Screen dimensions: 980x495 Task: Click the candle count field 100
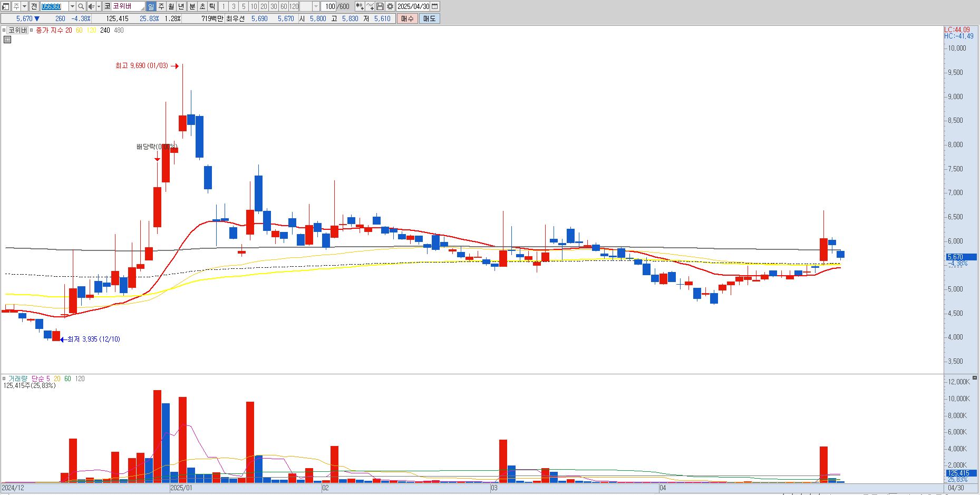click(328, 6)
